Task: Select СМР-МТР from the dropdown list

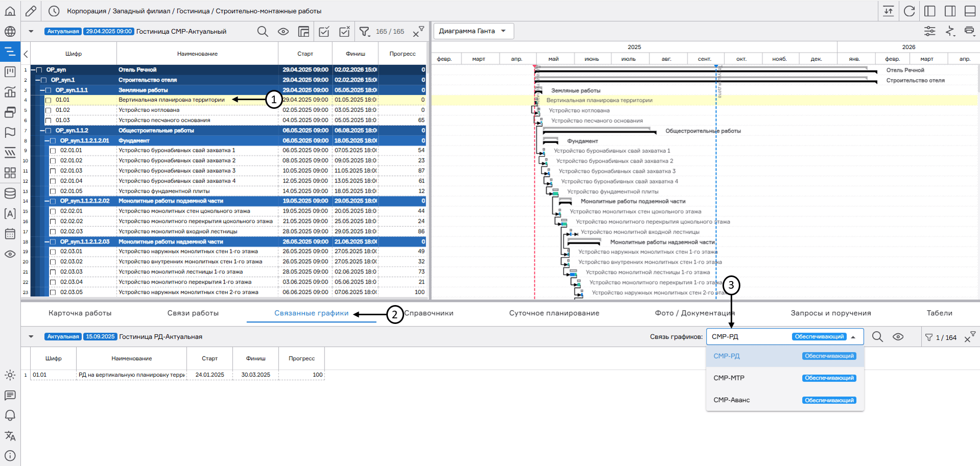Action: (x=729, y=378)
